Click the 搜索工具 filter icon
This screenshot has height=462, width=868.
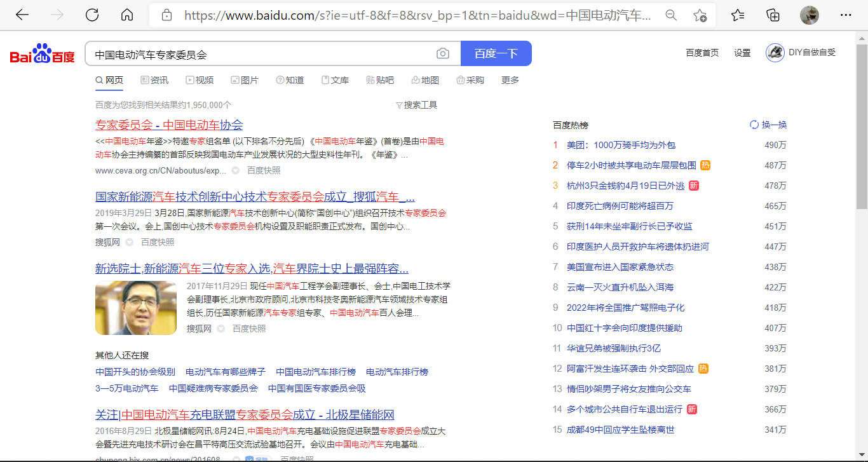pyautogui.click(x=399, y=105)
